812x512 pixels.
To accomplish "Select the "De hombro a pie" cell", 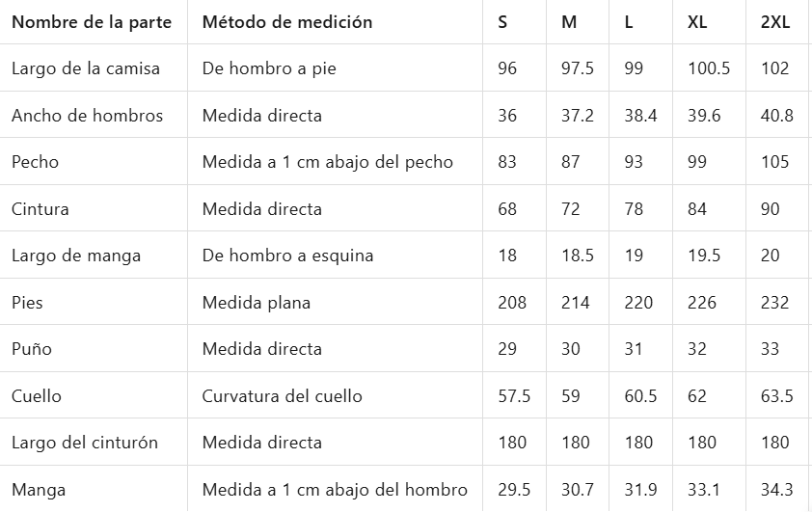I will pos(269,68).
